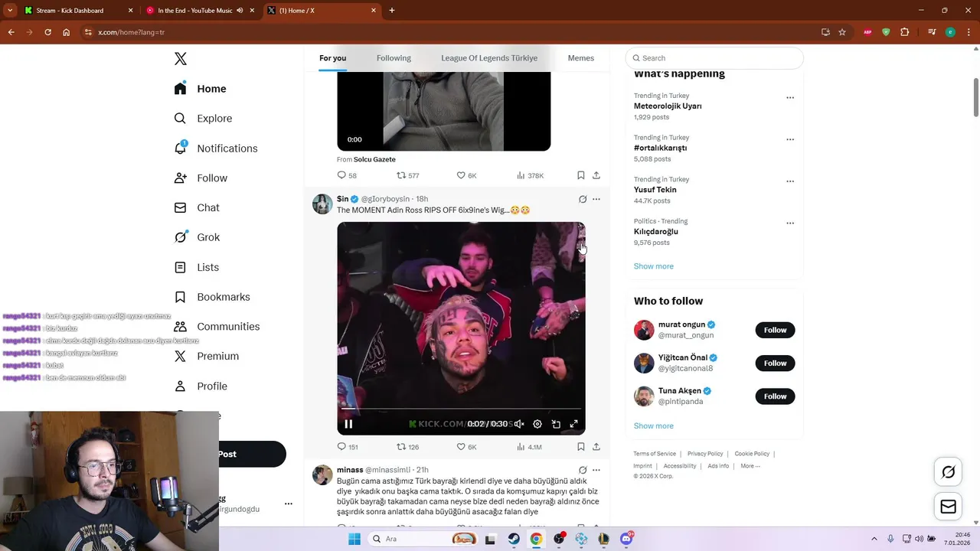Bookmark this page with the star icon
Viewport: 980px width, 551px height.
[842, 32]
